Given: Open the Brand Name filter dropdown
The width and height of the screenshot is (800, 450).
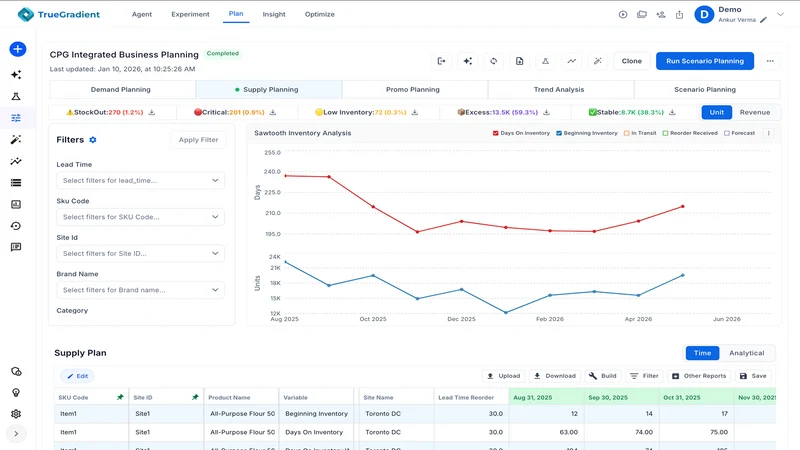Looking at the screenshot, I should click(140, 290).
